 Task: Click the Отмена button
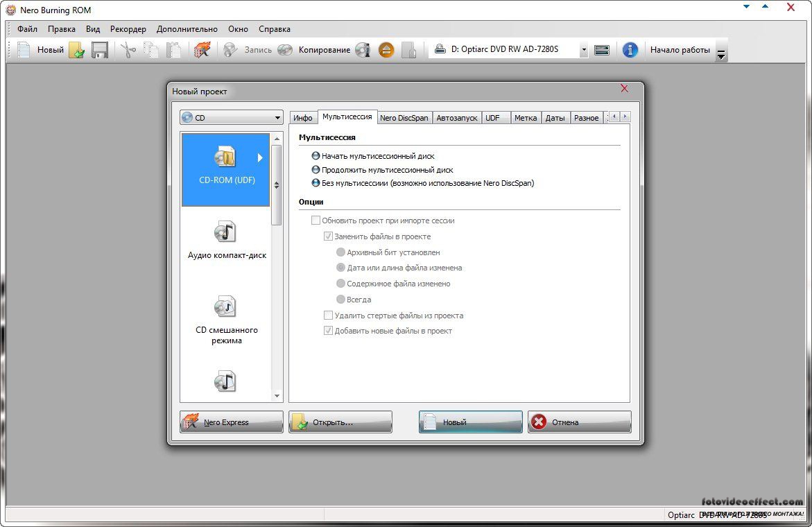[x=580, y=422]
